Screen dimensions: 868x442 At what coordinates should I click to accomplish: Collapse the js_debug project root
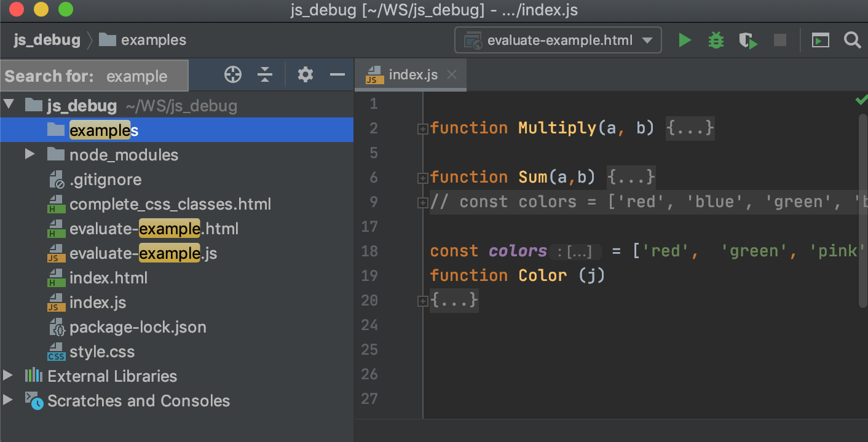[x=7, y=105]
